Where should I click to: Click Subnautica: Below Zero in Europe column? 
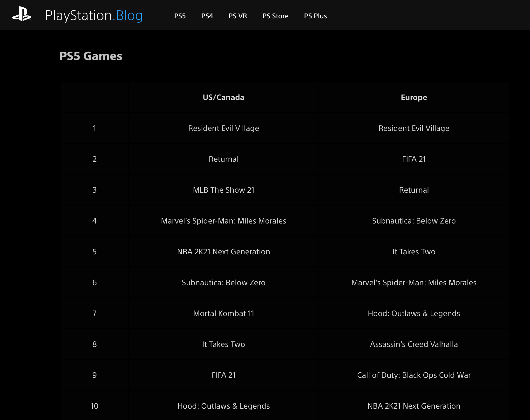[x=414, y=221]
